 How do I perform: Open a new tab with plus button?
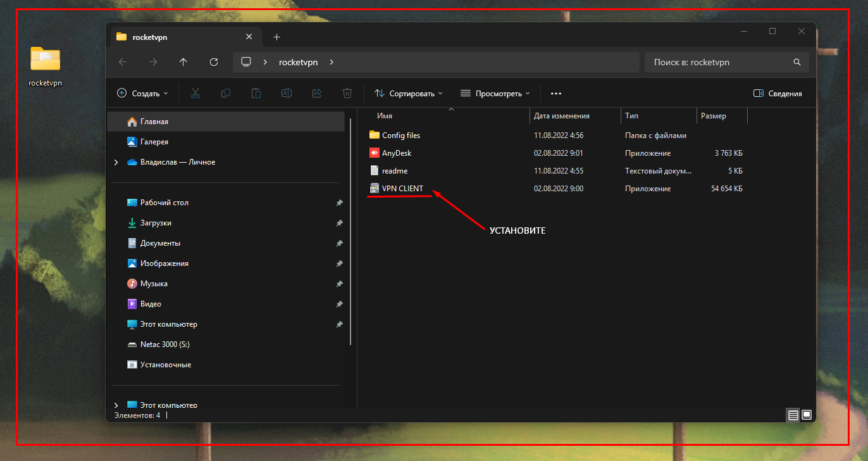[276, 37]
